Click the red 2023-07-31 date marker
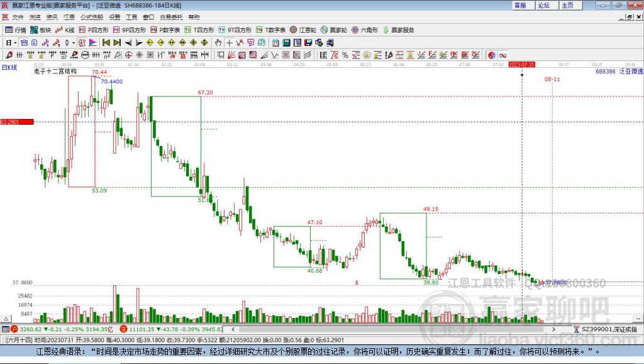This screenshot has height=364, width=644. coord(521,65)
